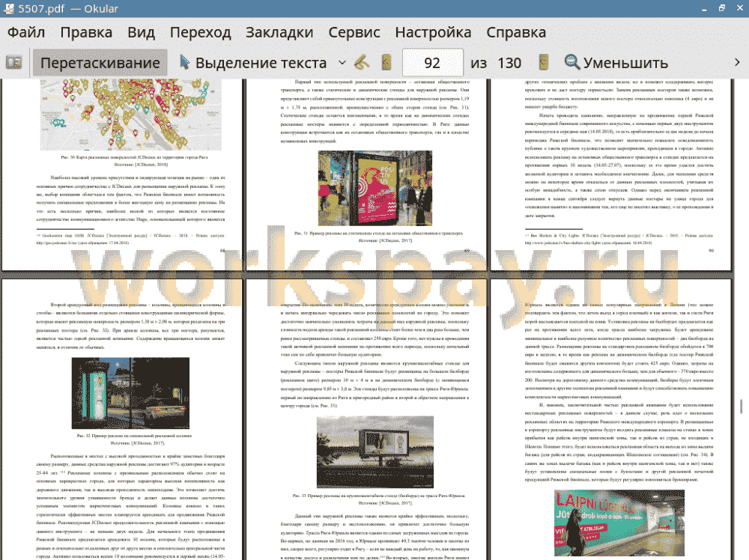Click the annotation pen icon
This screenshot has height=560, width=749.
[362, 63]
